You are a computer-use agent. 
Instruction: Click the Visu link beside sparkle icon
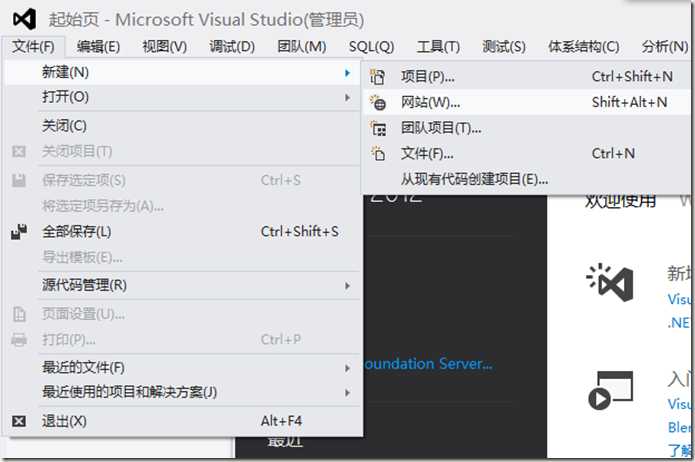(x=680, y=299)
